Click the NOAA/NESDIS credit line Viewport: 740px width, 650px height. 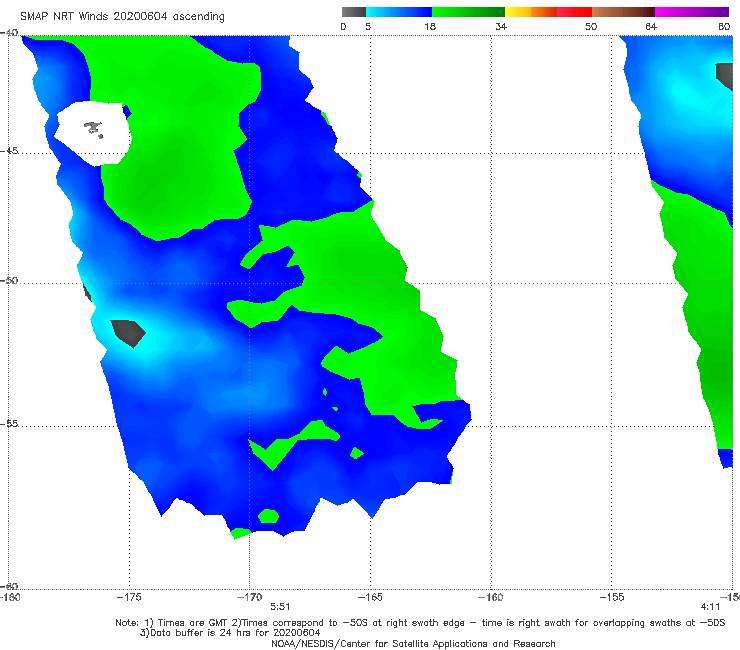click(413, 644)
